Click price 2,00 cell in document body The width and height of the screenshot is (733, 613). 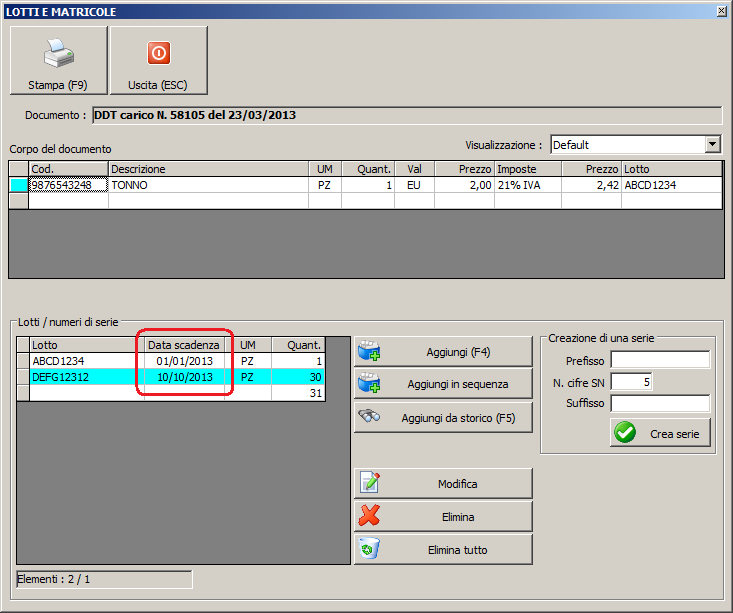click(464, 185)
